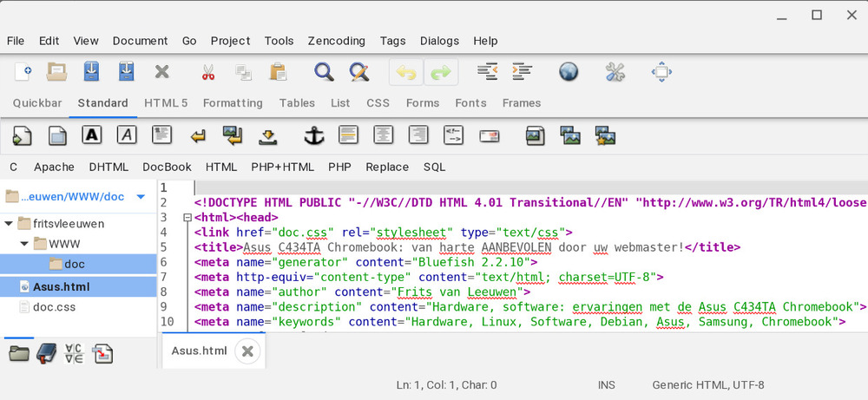Switch to the Quickbar tab
This screenshot has height=400, width=868.
[x=37, y=103]
